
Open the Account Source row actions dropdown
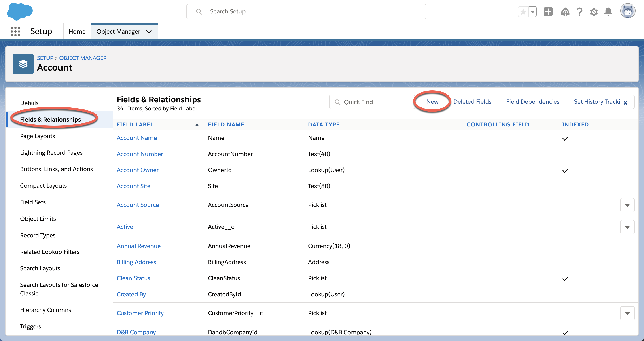pyautogui.click(x=627, y=205)
